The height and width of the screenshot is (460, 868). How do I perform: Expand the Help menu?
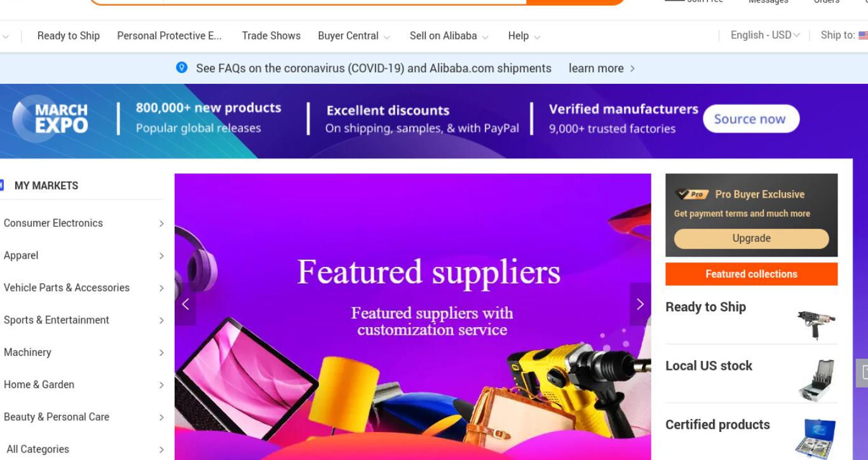(x=524, y=36)
